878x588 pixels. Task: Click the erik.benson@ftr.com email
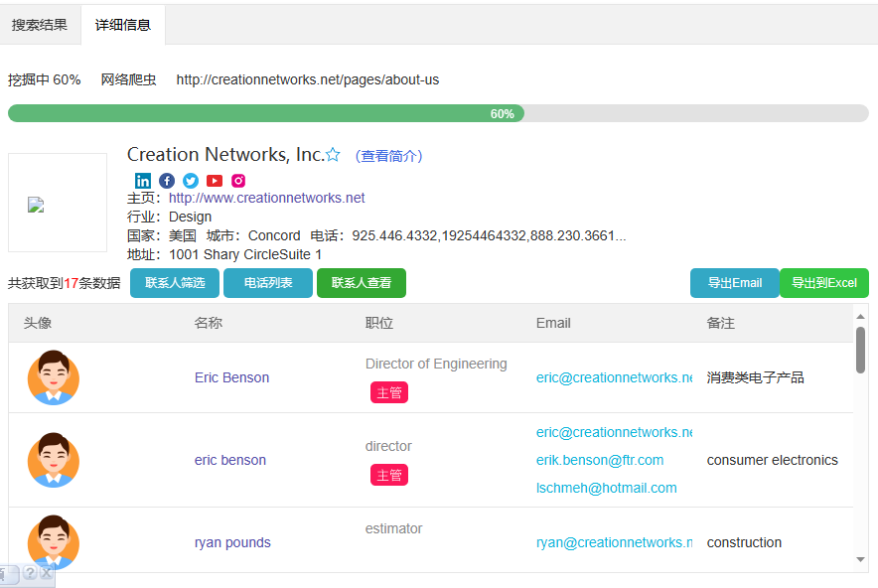pyautogui.click(x=600, y=460)
